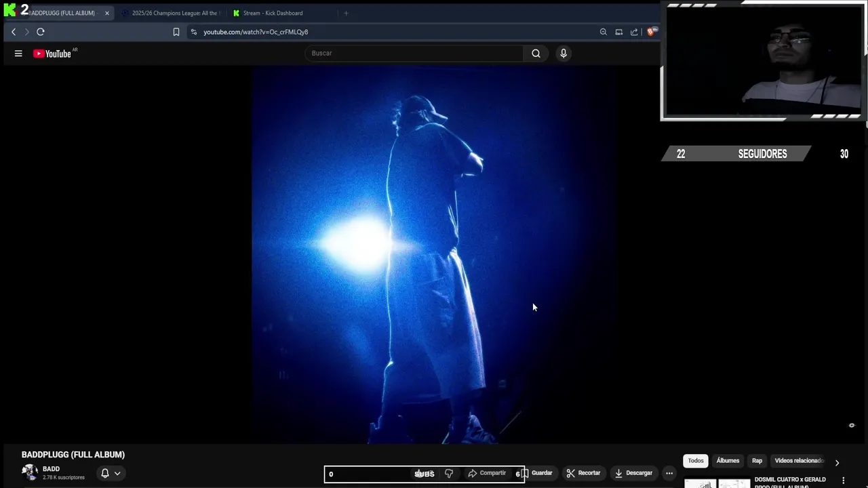Click the BADDPLUGG (FULL ALBUM) video title

coord(73,455)
